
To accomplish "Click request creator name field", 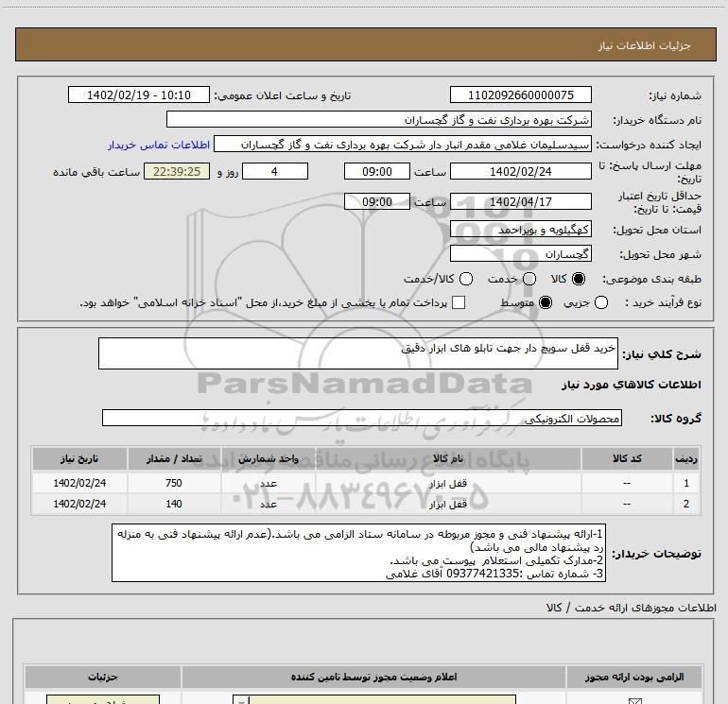I will click(403, 145).
